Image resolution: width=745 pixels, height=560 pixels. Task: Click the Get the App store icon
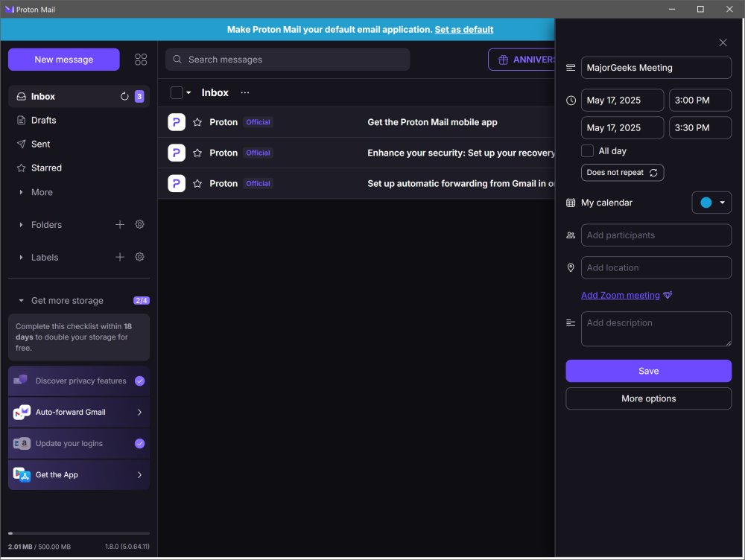point(22,474)
